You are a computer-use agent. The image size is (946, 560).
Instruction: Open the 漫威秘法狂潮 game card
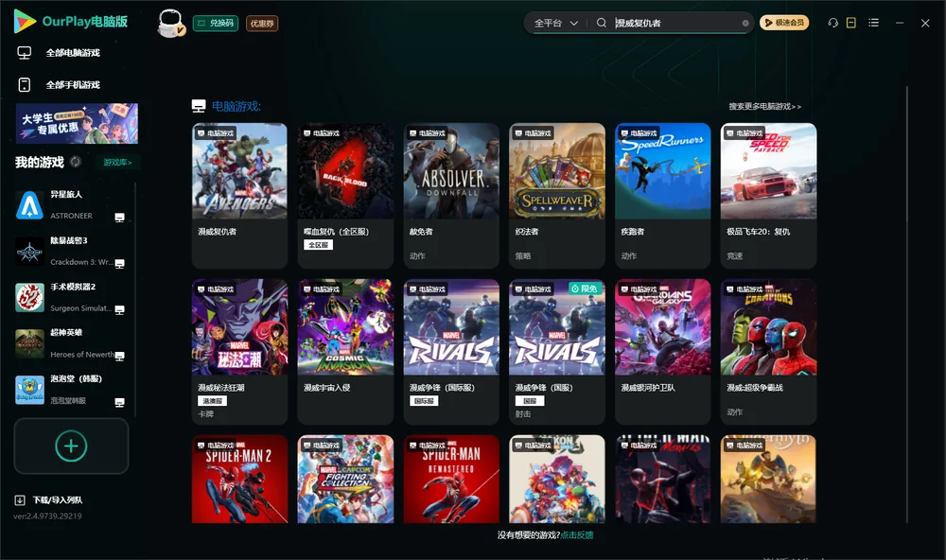[x=239, y=352]
